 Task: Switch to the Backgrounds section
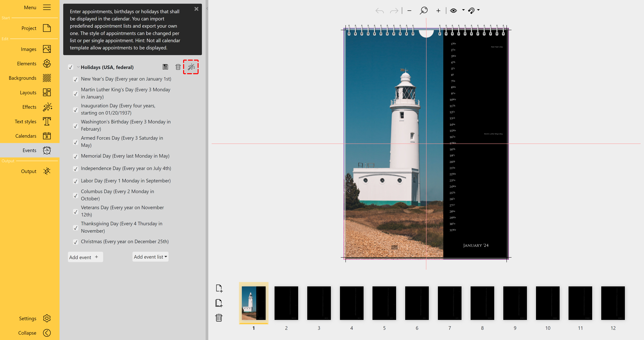(30, 78)
